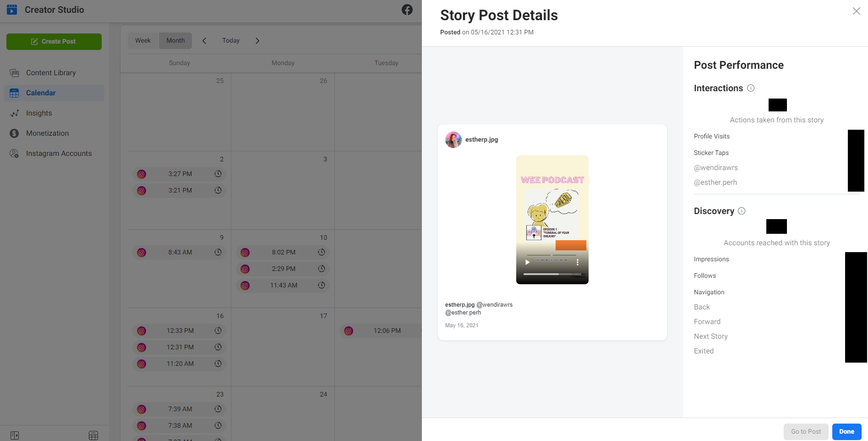Jump to Today in calendar
The width and height of the screenshot is (868, 441).
[x=231, y=41]
